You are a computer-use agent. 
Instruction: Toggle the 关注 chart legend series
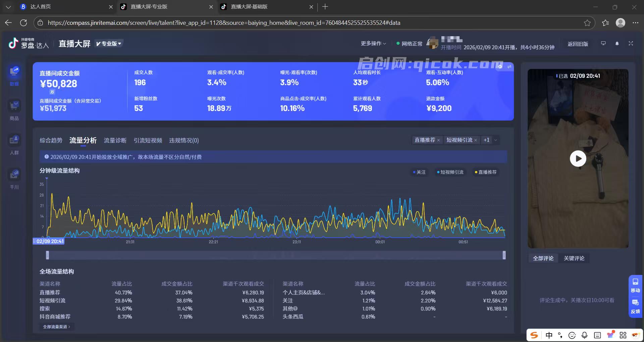(419, 172)
